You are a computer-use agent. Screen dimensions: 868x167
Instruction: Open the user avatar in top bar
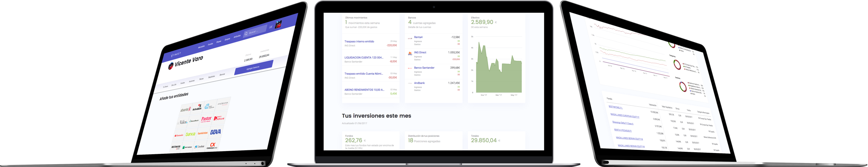[x=279, y=24]
